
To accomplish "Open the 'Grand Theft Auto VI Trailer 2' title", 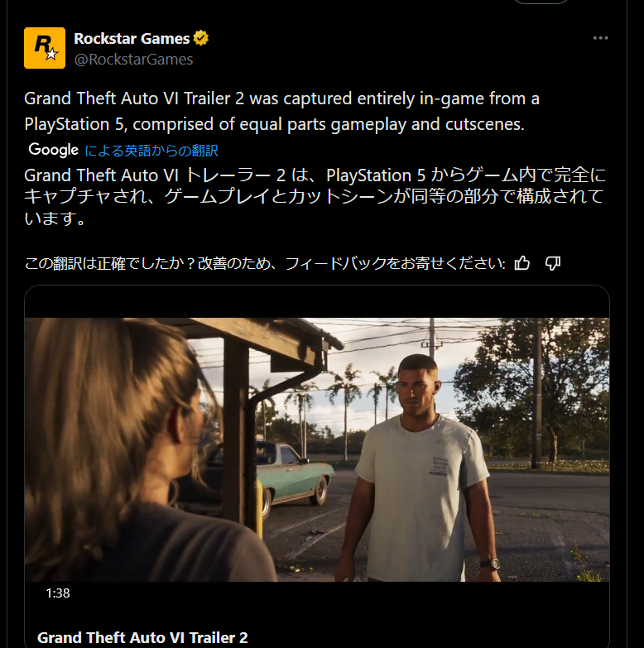I will (x=142, y=638).
